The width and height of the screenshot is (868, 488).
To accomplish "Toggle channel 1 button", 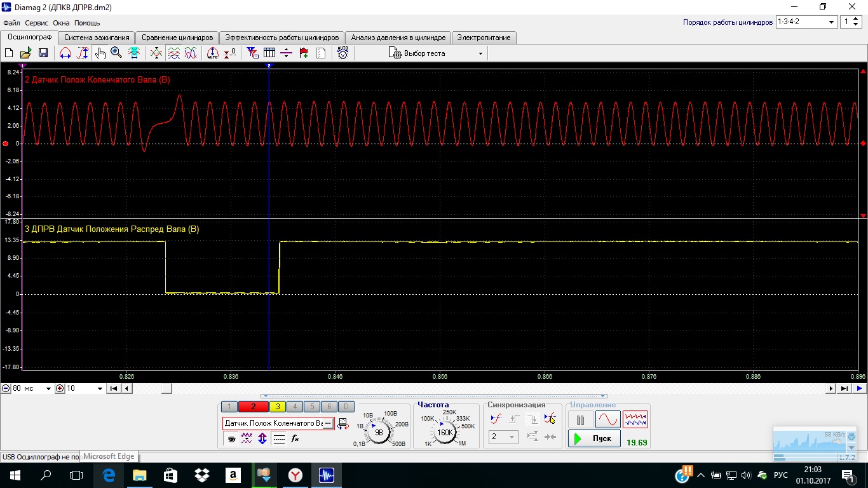I will coord(229,407).
